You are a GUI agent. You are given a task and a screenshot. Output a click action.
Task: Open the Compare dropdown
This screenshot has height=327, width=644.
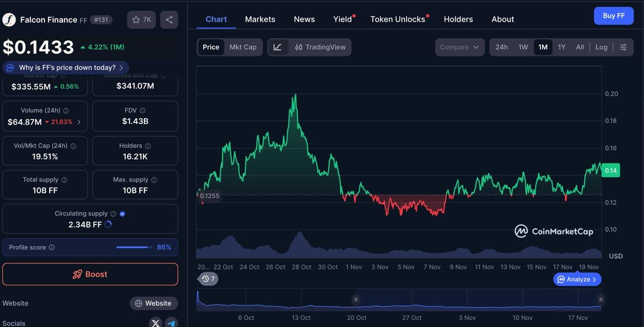coord(459,47)
